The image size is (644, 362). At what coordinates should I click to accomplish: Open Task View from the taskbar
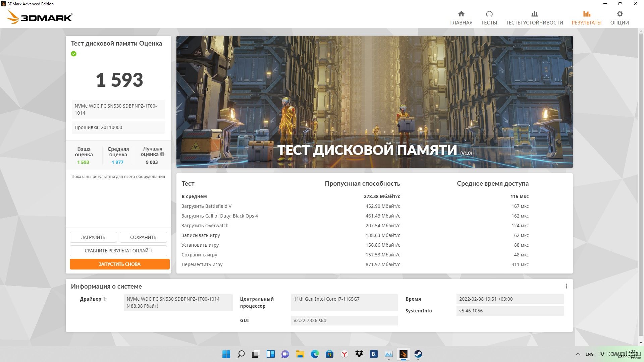(x=256, y=354)
